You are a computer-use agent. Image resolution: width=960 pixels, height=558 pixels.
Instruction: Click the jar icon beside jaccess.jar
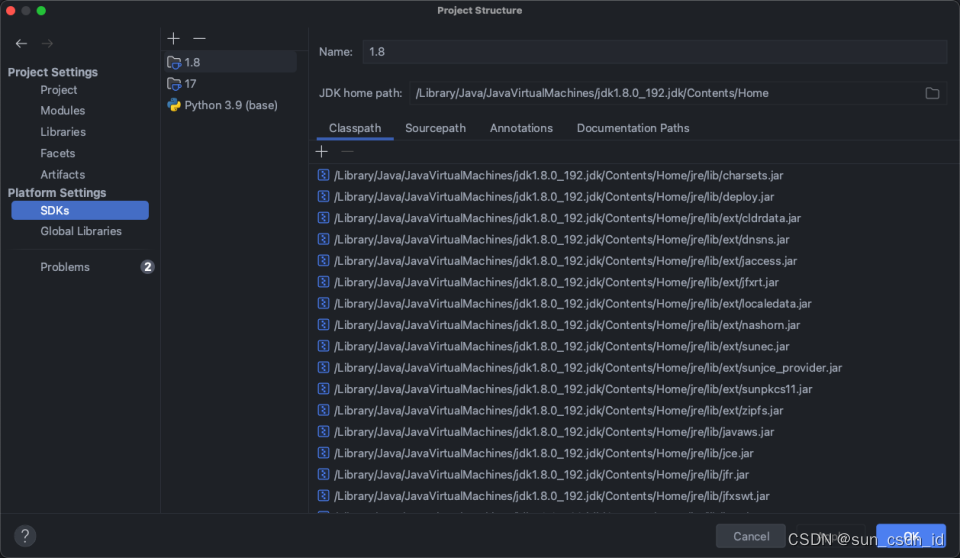(x=323, y=261)
